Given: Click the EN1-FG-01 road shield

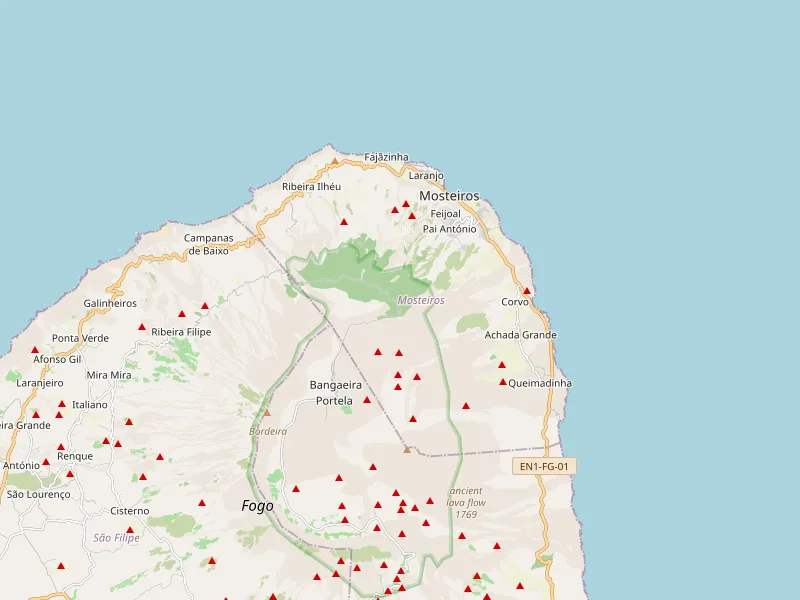Looking at the screenshot, I should pos(544,466).
